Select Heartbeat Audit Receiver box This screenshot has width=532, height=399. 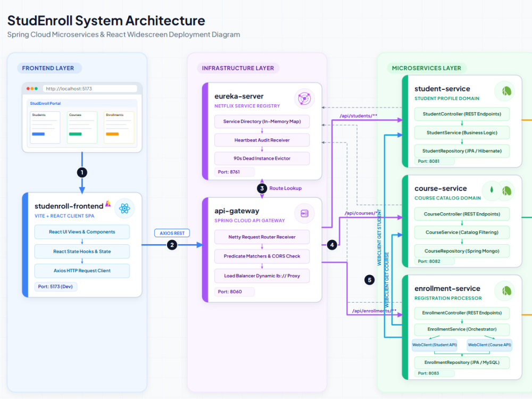(x=262, y=140)
